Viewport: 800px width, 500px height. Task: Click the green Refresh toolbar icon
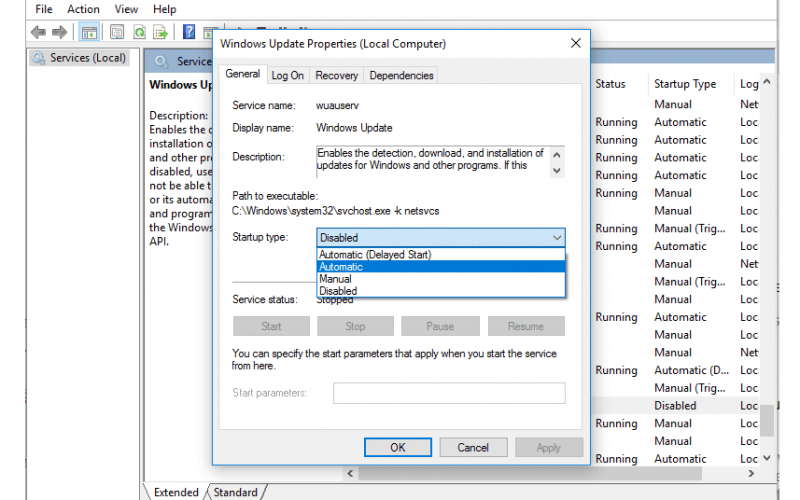pyautogui.click(x=139, y=33)
